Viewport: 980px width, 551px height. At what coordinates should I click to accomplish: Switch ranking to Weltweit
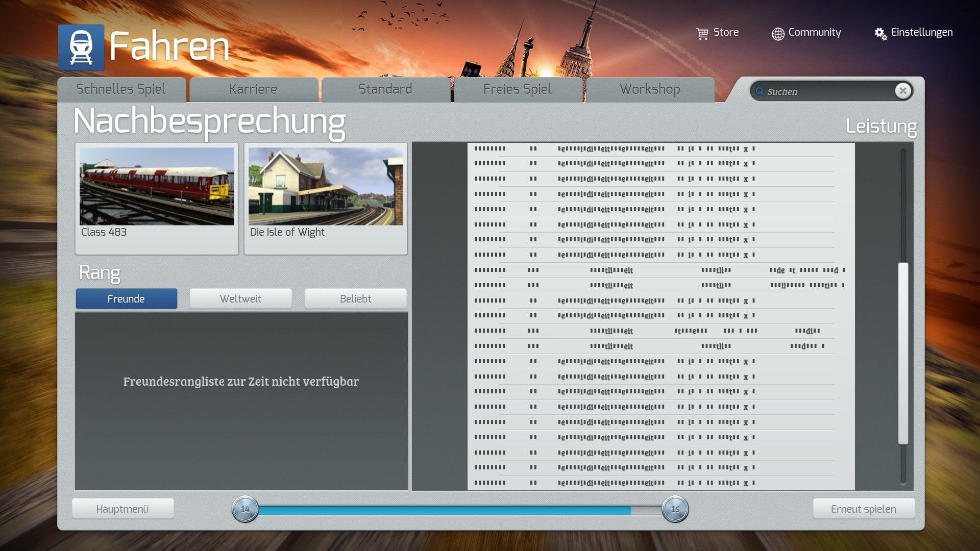240,299
